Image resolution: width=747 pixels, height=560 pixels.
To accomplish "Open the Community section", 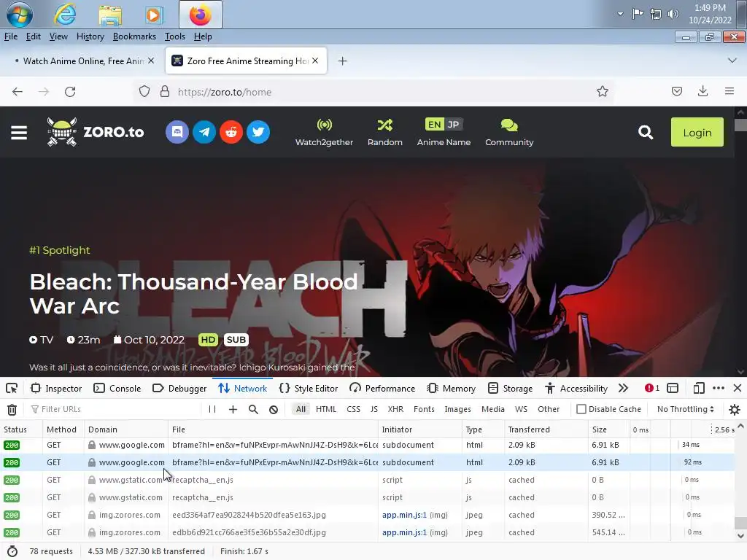I will [509, 133].
